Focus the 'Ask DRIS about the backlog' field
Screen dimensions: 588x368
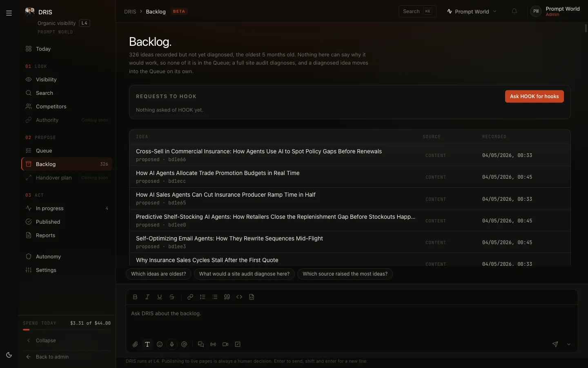point(352,321)
